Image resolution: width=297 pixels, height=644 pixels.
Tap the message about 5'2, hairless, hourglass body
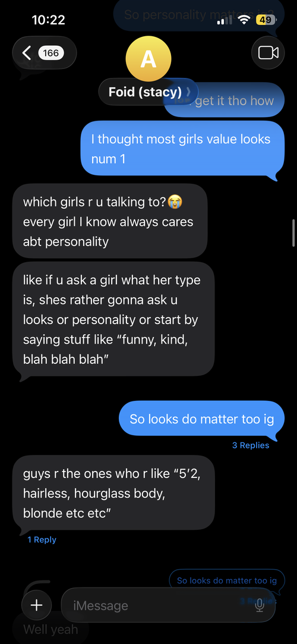coord(113,493)
